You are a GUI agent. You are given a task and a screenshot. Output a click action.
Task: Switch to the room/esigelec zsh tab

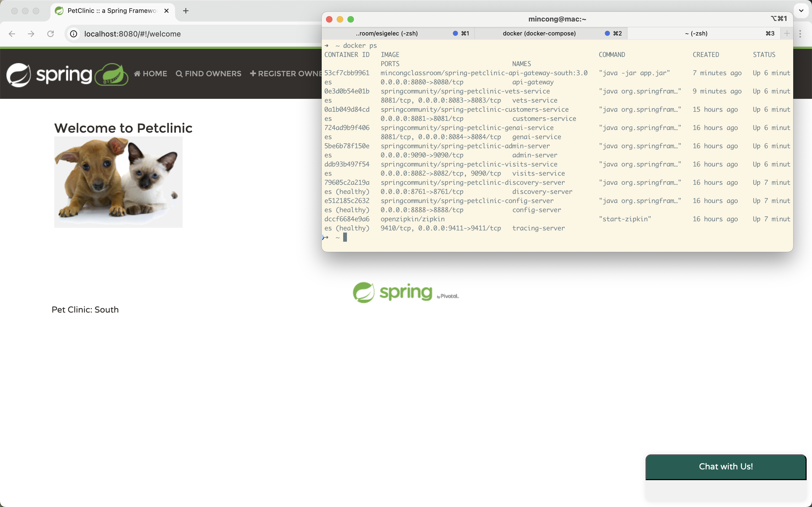[x=387, y=33]
